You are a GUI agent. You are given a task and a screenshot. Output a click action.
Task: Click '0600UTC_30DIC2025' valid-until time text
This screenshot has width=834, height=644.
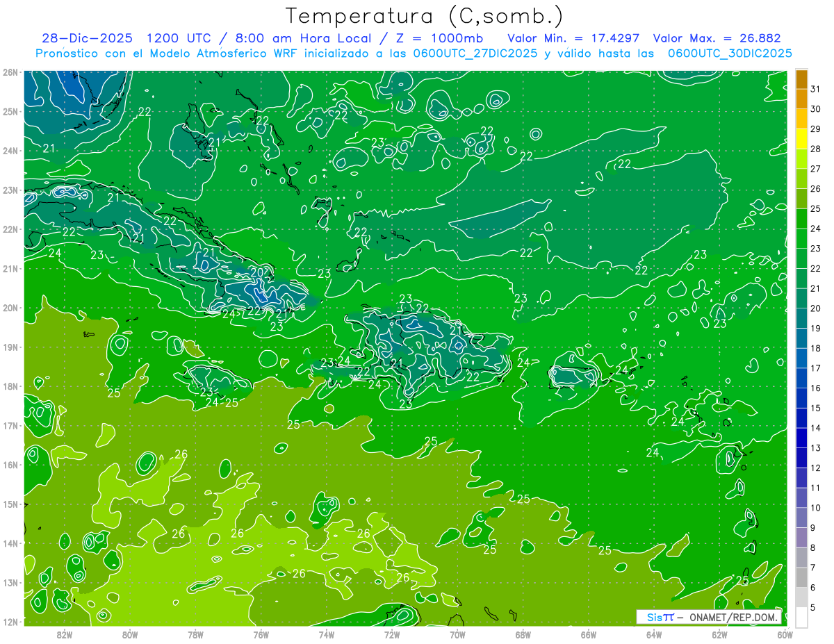(730, 53)
